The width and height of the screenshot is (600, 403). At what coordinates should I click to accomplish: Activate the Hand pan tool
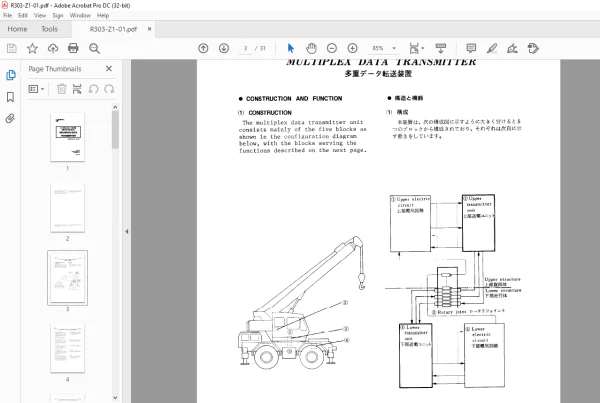[311, 48]
